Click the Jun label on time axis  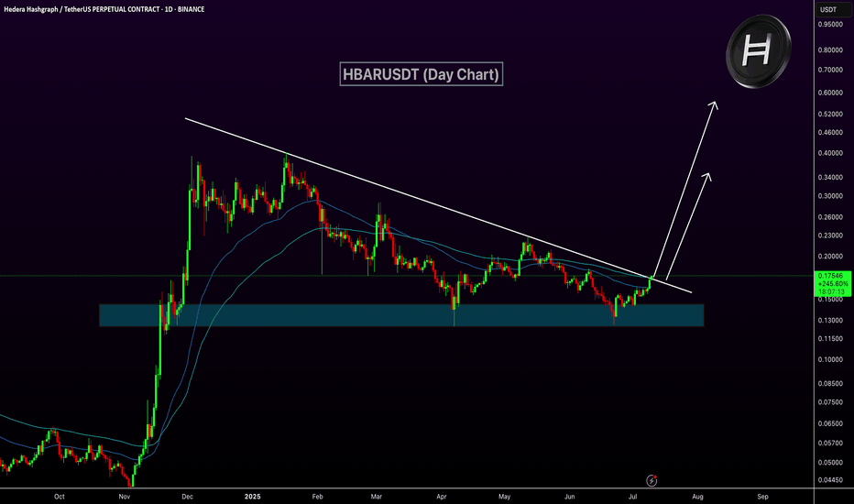coord(570,497)
